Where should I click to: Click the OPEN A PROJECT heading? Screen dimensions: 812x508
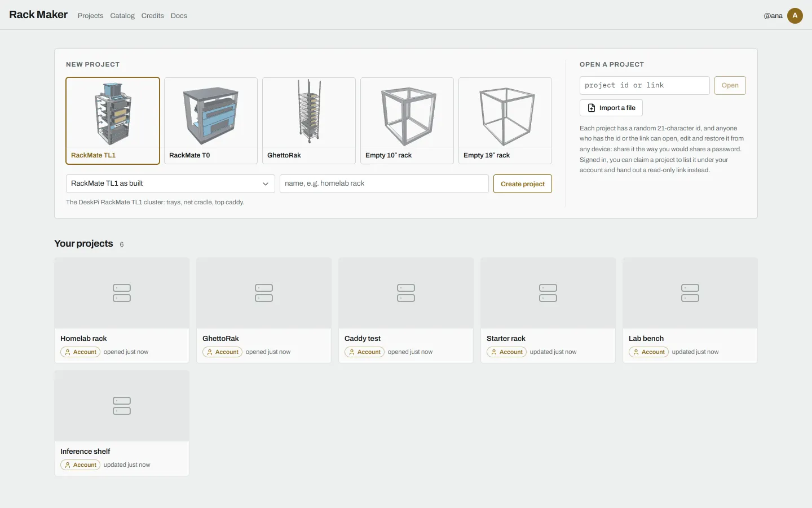tap(612, 64)
